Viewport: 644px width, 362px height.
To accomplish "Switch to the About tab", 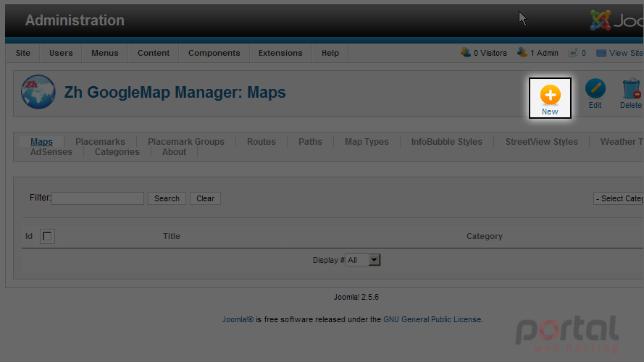I will tap(174, 152).
